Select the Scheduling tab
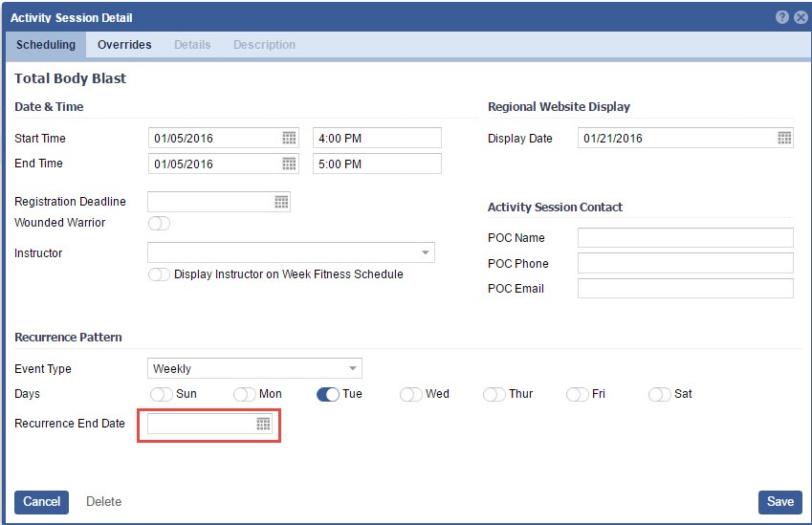The width and height of the screenshot is (812, 525). pos(46,45)
